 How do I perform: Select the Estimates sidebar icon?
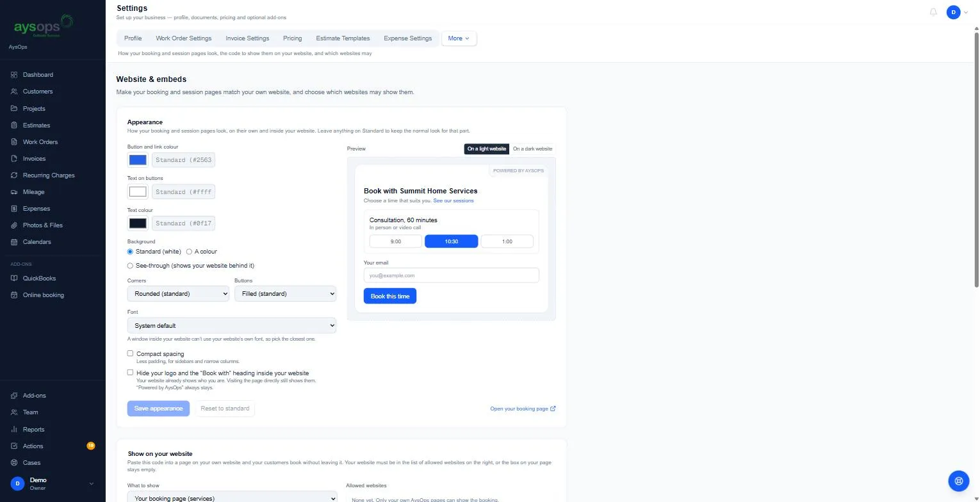click(x=14, y=125)
